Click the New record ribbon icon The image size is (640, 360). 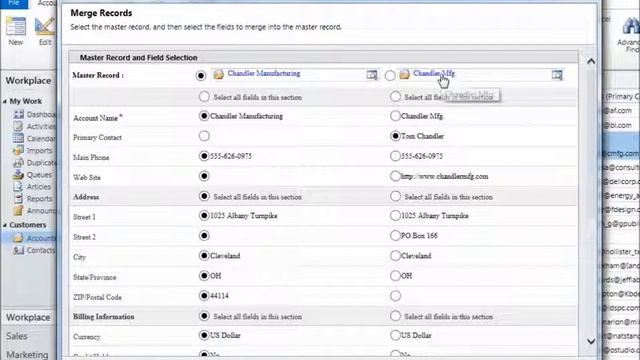tap(16, 27)
